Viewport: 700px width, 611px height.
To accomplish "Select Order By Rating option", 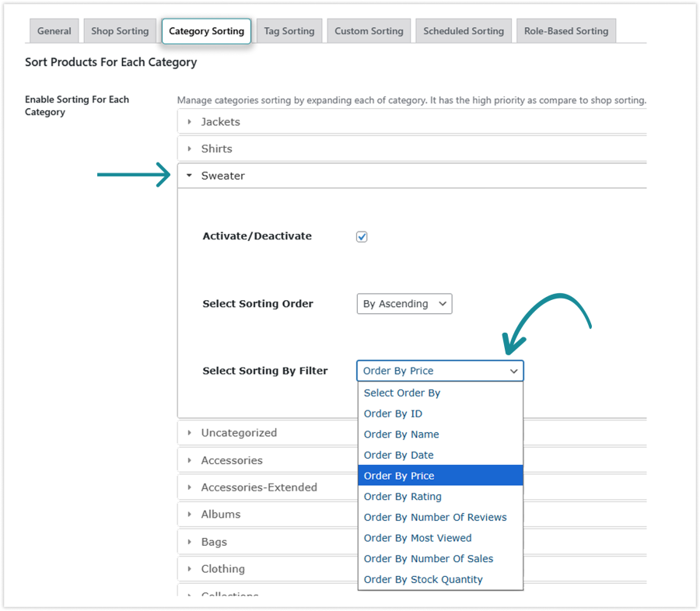I will [402, 496].
